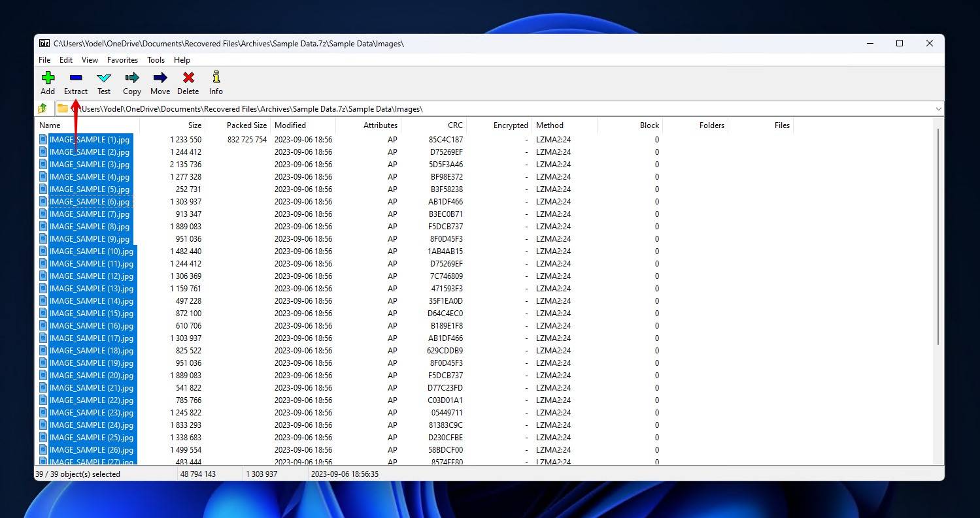Open the Tools menu

[x=156, y=60]
